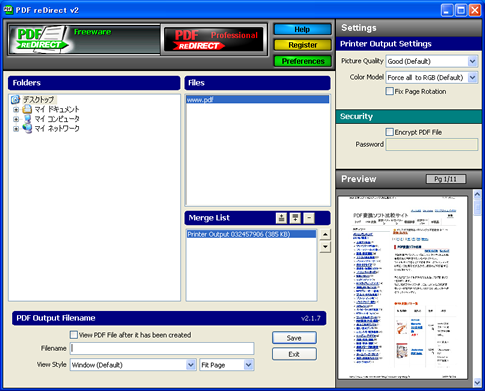
Task: Click the PDF reDirect Freeware logo
Action: [x=84, y=39]
